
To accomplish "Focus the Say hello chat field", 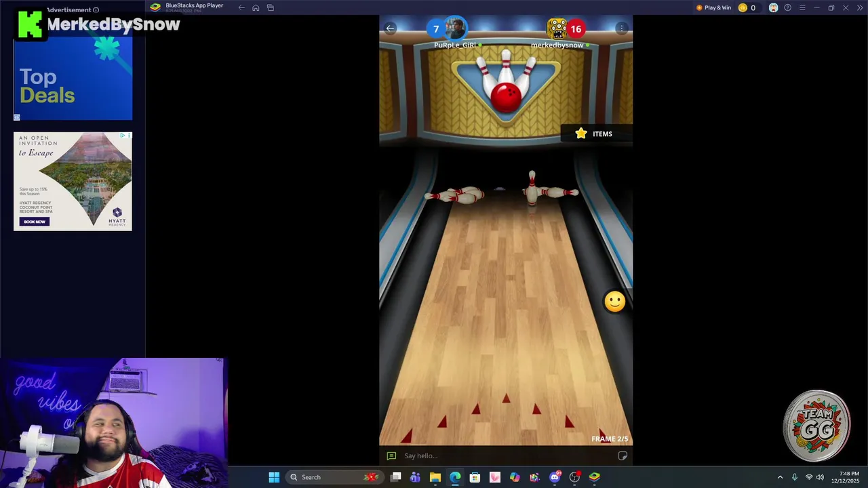I will [x=507, y=455].
